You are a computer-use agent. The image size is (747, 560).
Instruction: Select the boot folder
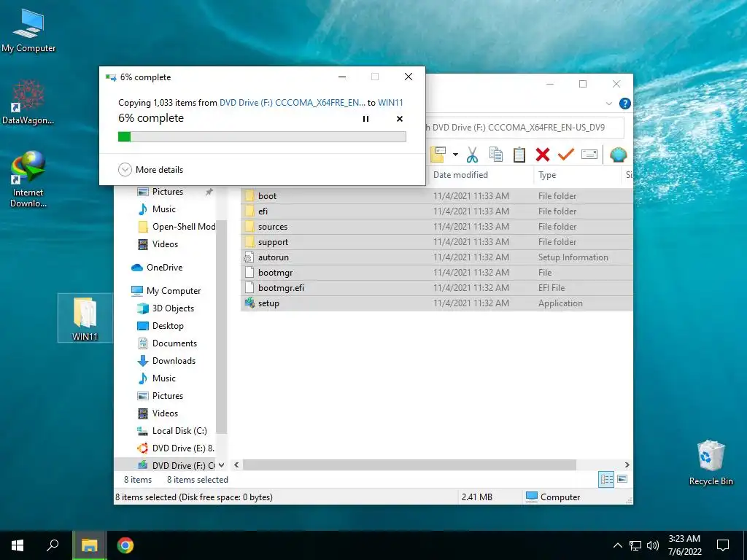click(436, 195)
